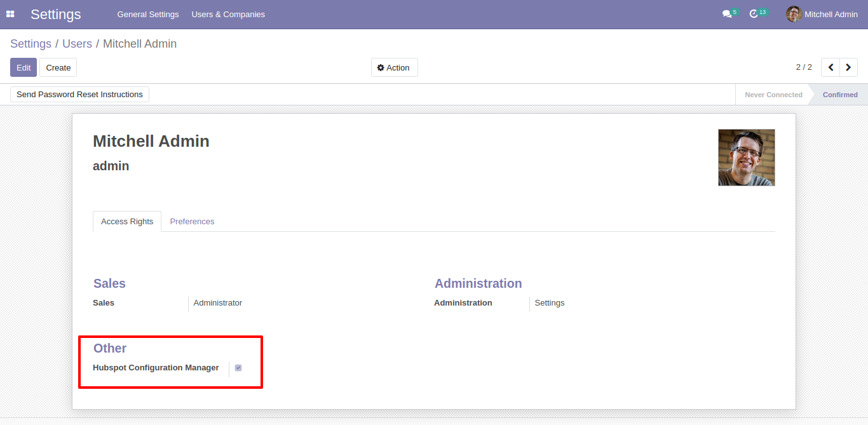Screen dimensions: 868x425
Task: Toggle Hubspot Configuration Manager checkbox
Action: (238, 368)
